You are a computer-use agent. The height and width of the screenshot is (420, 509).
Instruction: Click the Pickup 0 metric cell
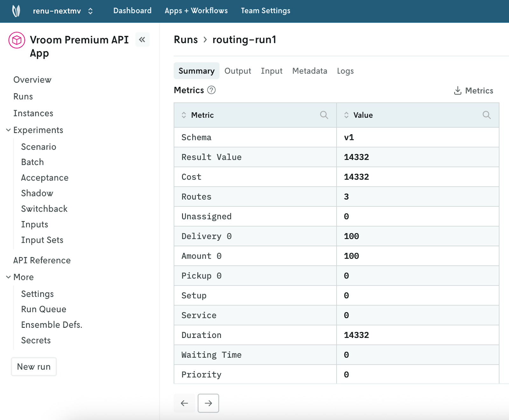coord(255,276)
